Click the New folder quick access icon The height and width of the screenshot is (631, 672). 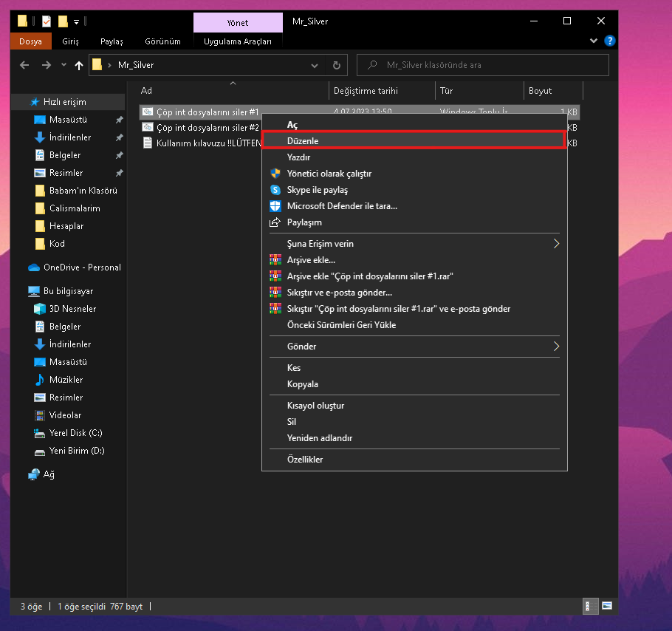(63, 21)
